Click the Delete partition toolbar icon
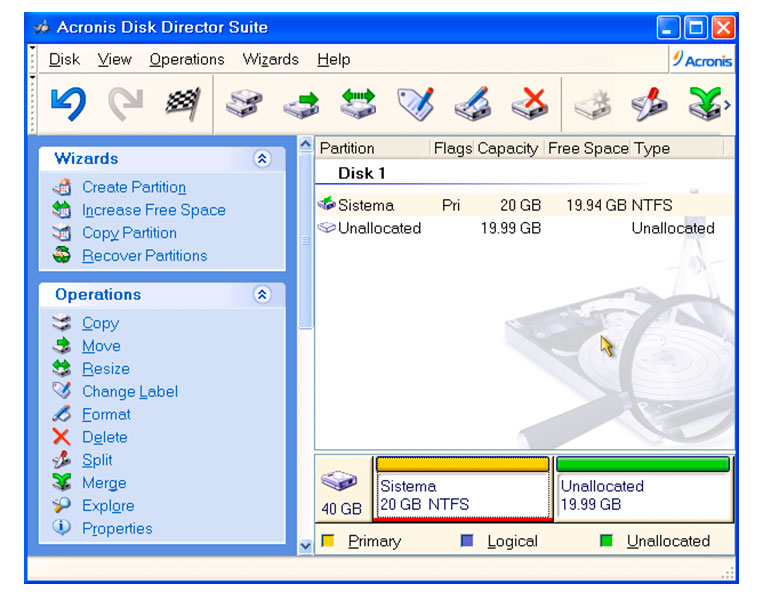The image size is (760, 597). [x=530, y=104]
